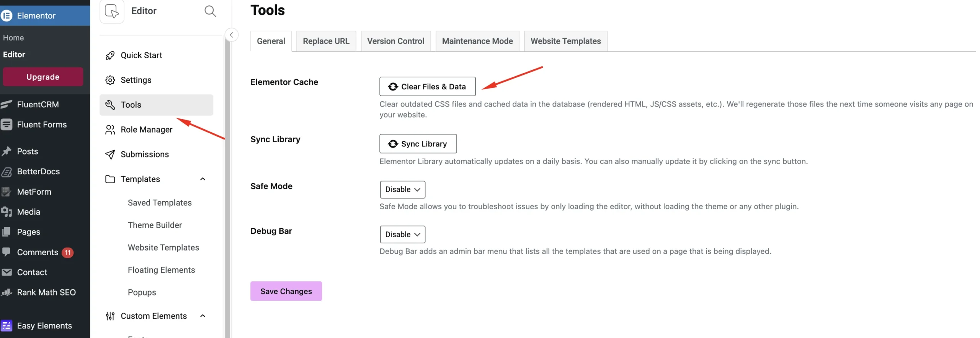Click the Save Changes button

click(x=286, y=291)
